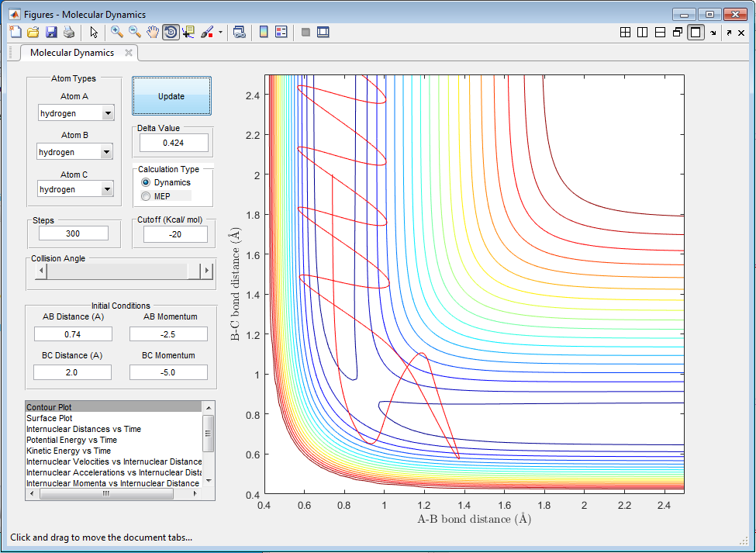Select Surface Plot in the plot list
Screen dimensions: 756x553
[x=50, y=418]
